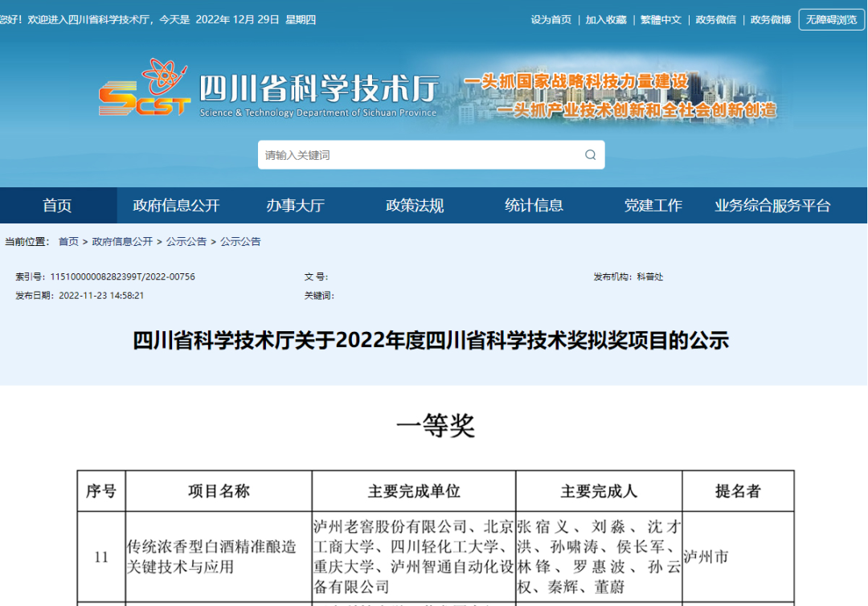The image size is (868, 606).
Task: Open the 政府信息公开 menu
Action: pos(178,205)
